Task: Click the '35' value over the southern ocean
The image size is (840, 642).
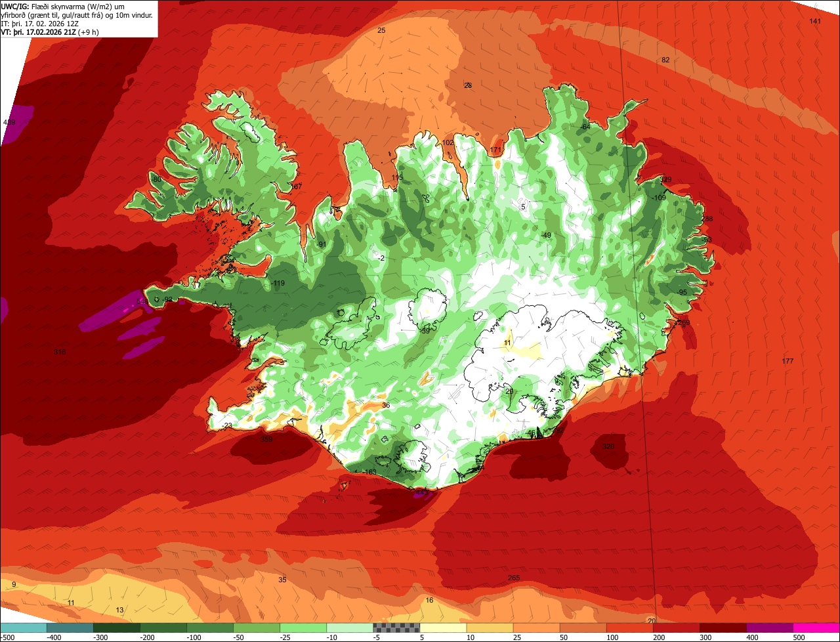Action: click(x=282, y=580)
